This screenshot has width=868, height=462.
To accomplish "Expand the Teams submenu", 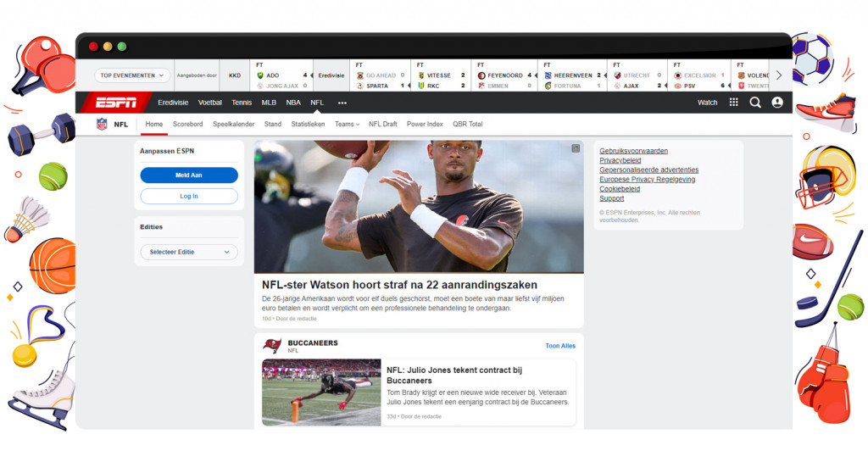I will tap(347, 124).
